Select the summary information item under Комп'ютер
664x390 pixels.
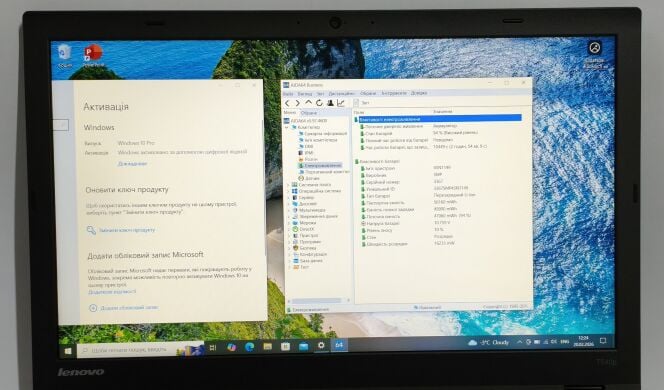coord(323,133)
